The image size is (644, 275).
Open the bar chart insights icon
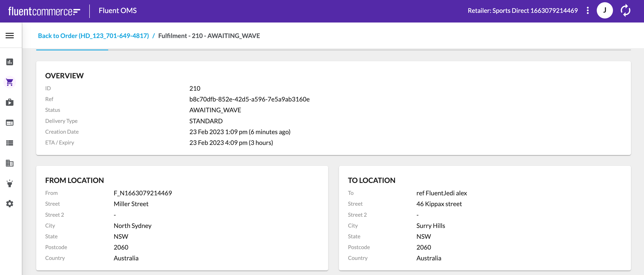pyautogui.click(x=9, y=62)
